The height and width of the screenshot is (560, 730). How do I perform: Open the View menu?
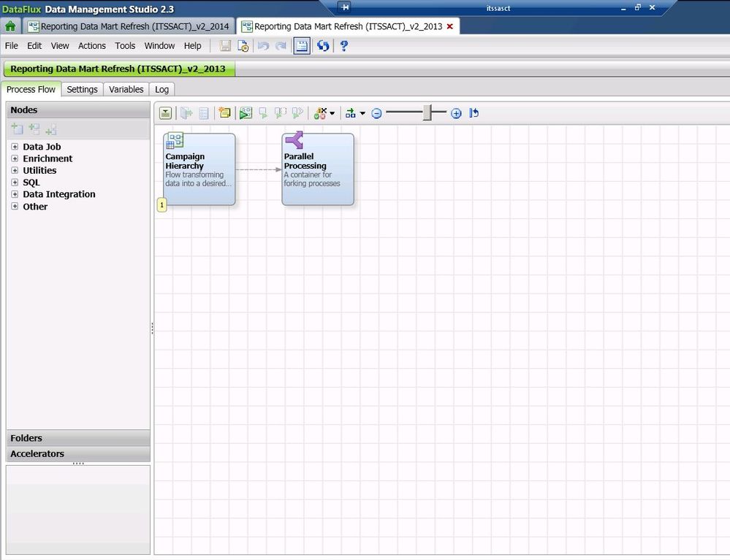pyautogui.click(x=60, y=45)
